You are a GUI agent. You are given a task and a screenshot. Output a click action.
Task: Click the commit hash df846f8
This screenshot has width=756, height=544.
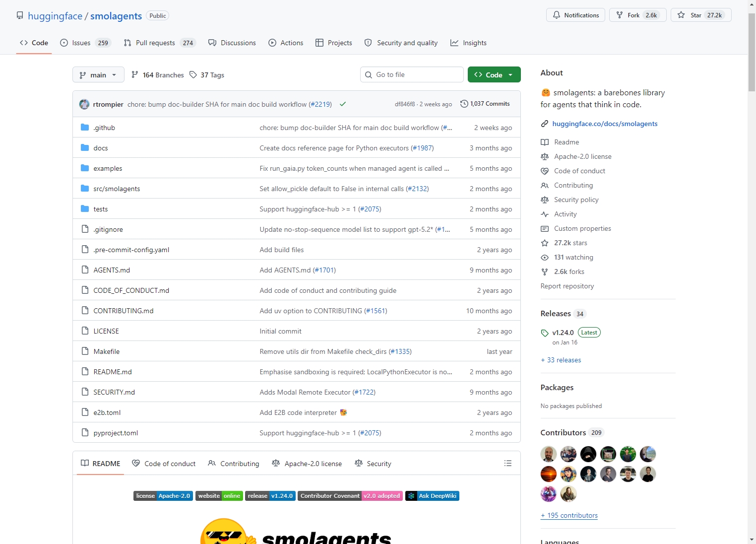point(405,104)
